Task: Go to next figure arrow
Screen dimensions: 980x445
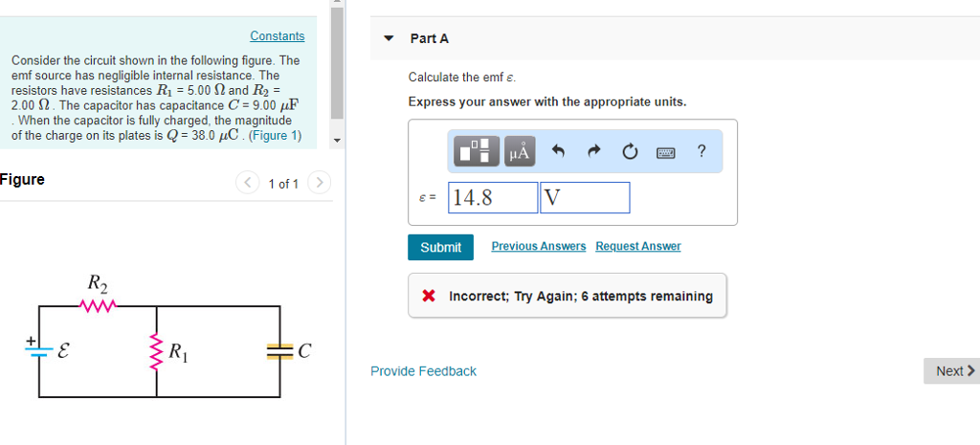Action: pos(320,183)
